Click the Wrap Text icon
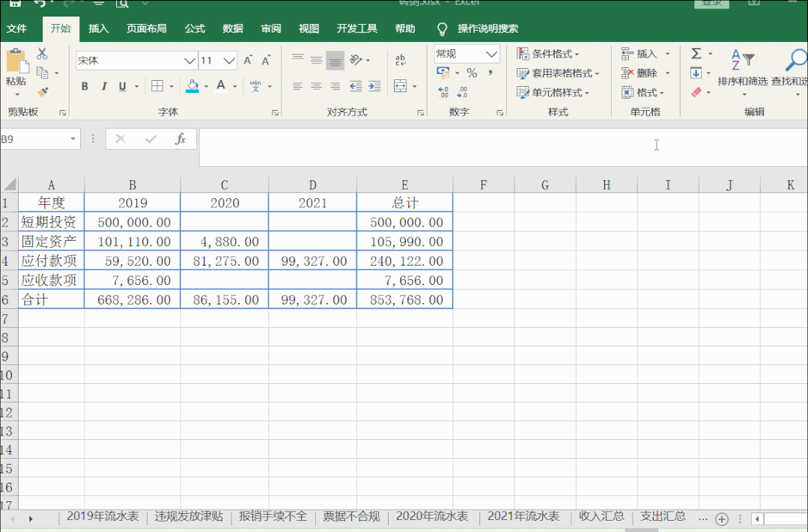The image size is (808, 532). pos(401,60)
